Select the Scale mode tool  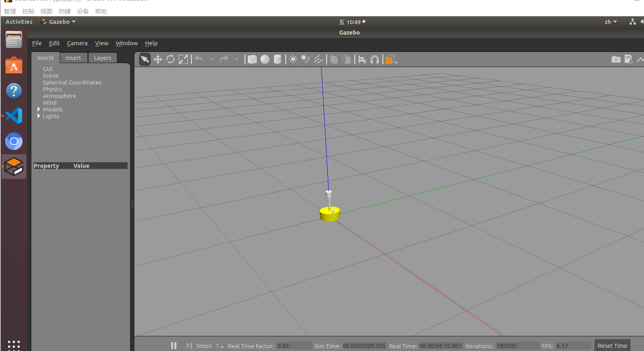pos(183,59)
